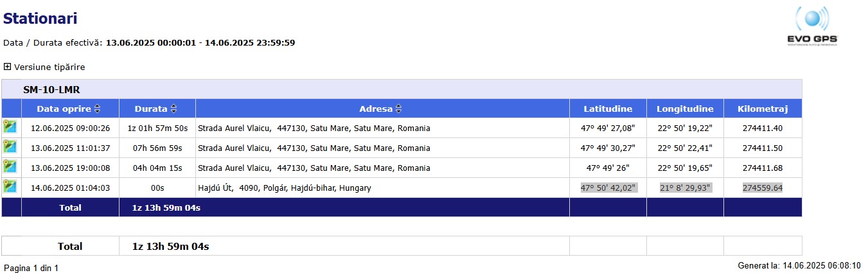Select the Kilometraj column header
Viewport: 868px width, 273px height.
point(763,109)
